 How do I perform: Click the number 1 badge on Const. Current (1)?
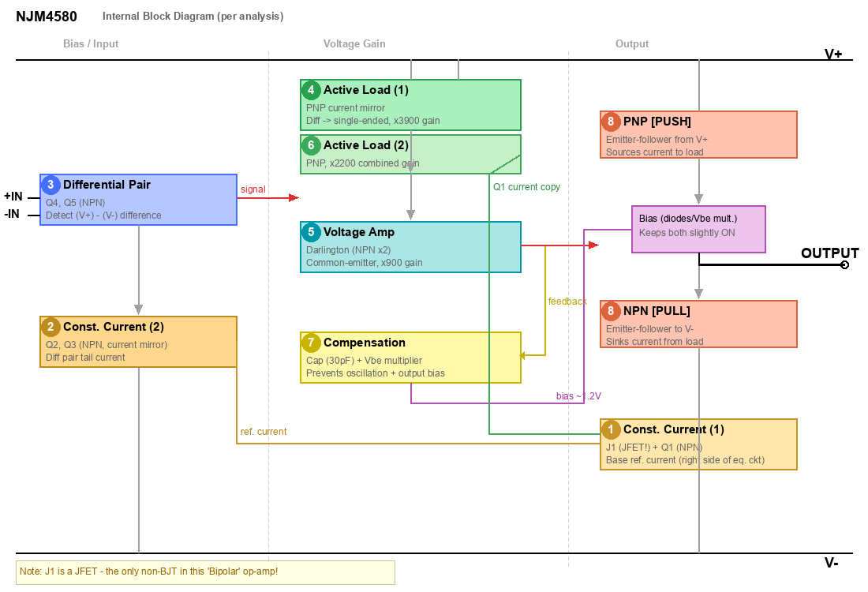pos(611,429)
